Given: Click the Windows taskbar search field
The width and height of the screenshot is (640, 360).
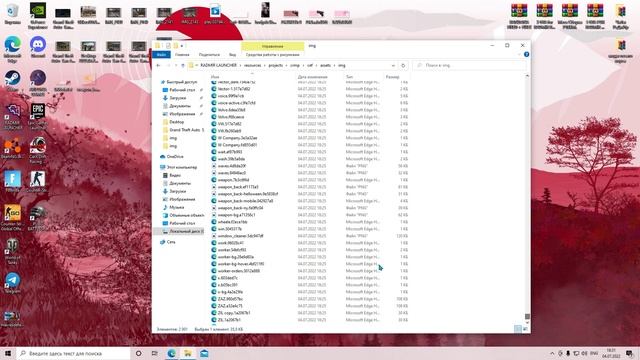Looking at the screenshot, I should 73,353.
